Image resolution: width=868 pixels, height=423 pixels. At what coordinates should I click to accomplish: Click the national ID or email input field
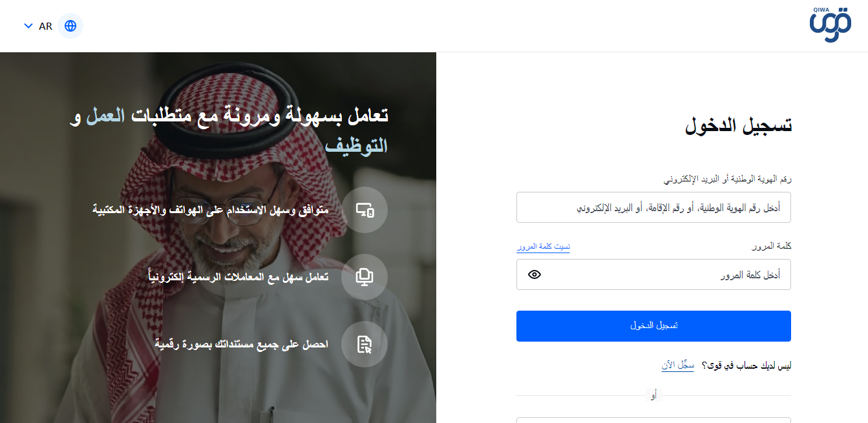click(x=653, y=207)
